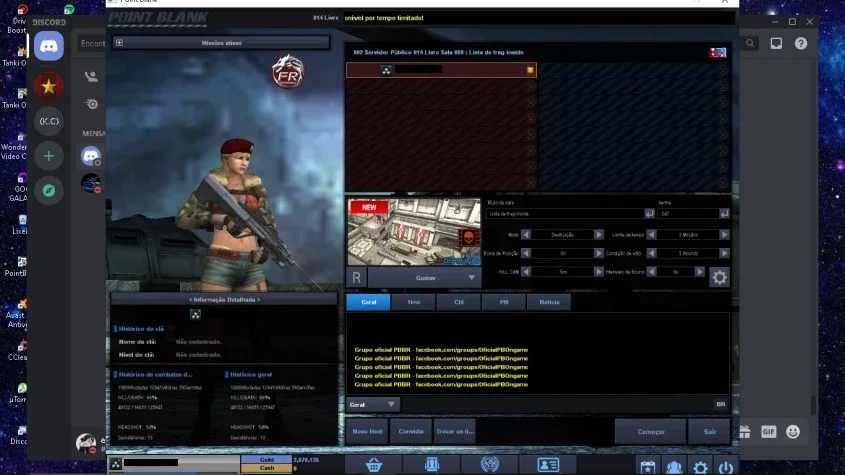Viewport: 845px width, 475px height.
Task: Confirm room title with enter icon
Action: click(649, 214)
